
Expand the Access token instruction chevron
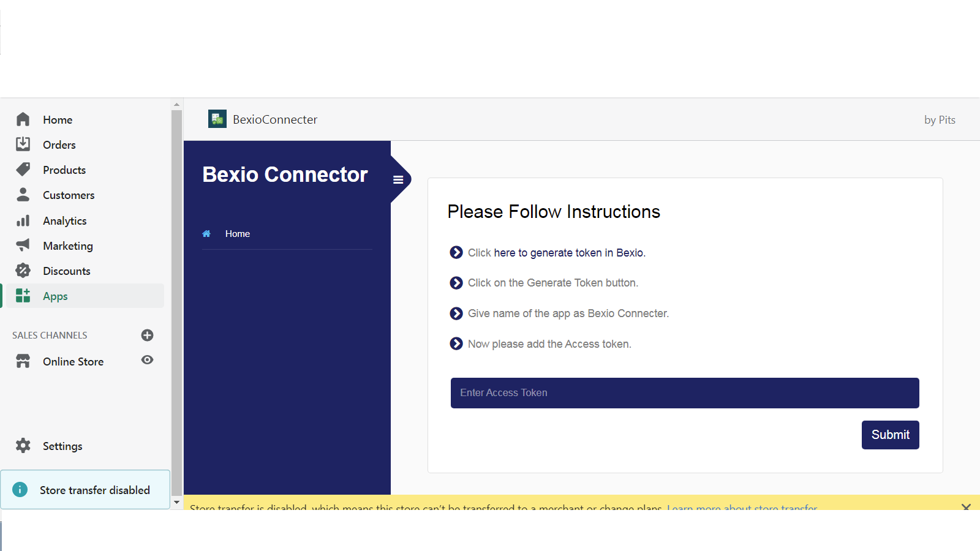click(x=456, y=343)
